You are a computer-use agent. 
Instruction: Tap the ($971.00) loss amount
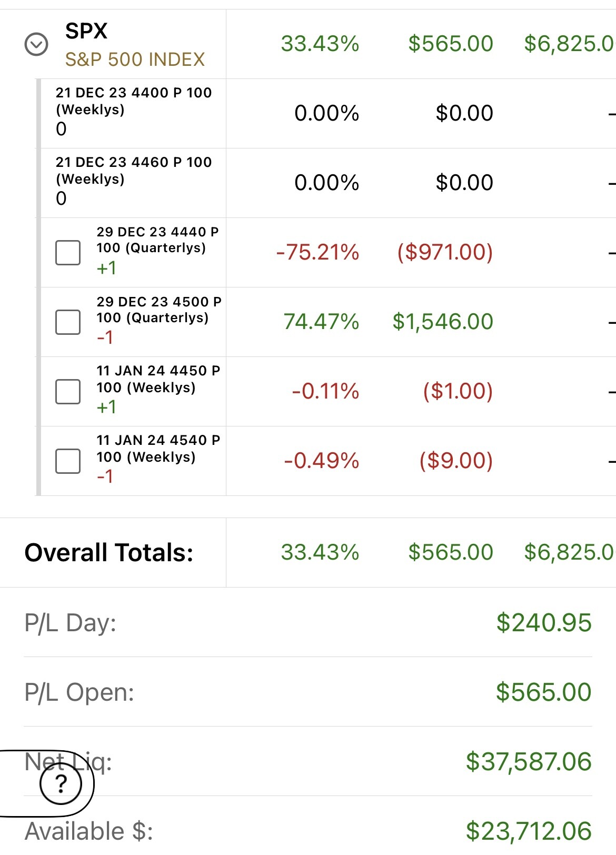(x=445, y=252)
